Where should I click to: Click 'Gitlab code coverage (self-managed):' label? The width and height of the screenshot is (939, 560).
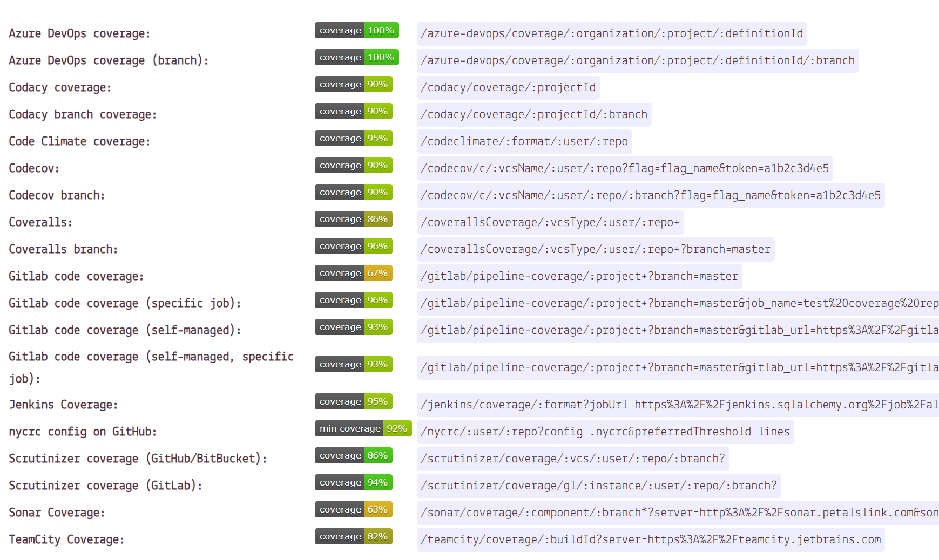pos(125,330)
